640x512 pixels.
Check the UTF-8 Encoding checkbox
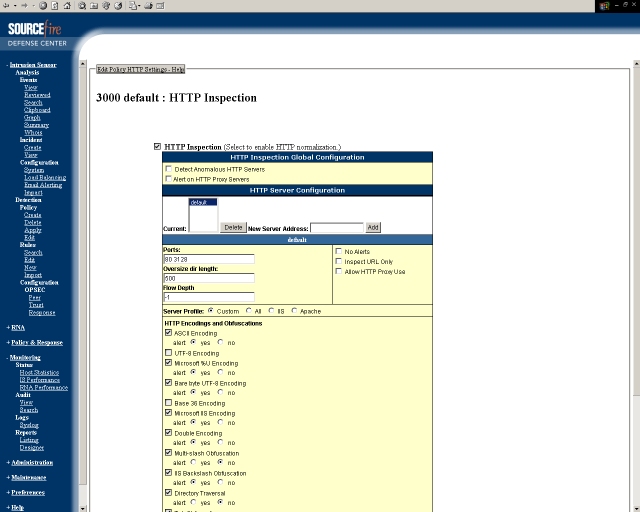pyautogui.click(x=168, y=352)
